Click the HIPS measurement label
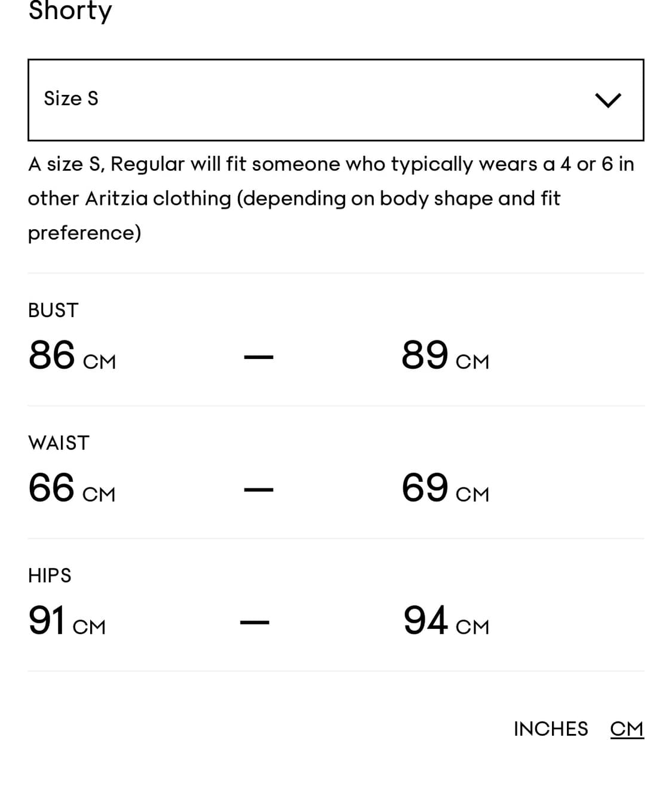 50,575
